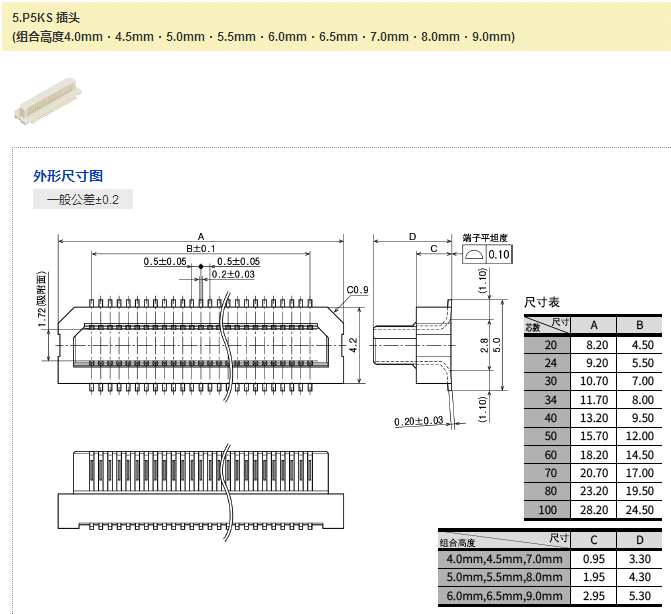The height and width of the screenshot is (614, 671).
Task: Click the 一般公差±0.2 label
Action: coord(83,200)
